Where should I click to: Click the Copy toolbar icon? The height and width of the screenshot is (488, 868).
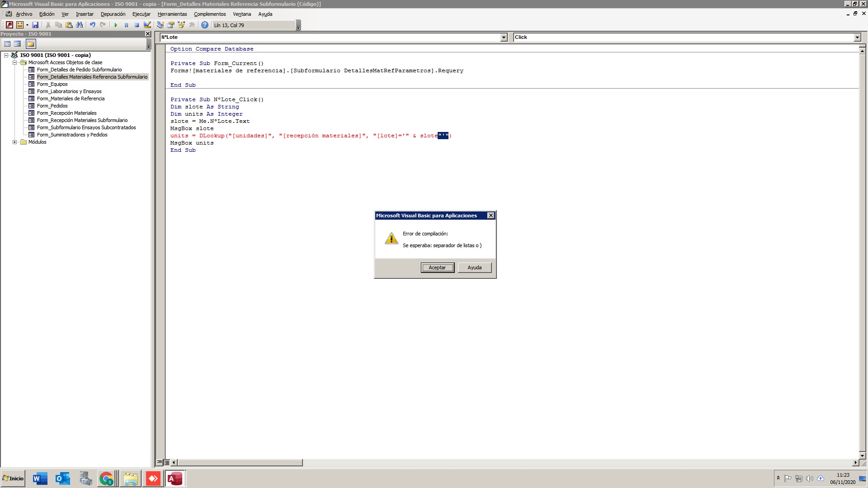(x=58, y=25)
